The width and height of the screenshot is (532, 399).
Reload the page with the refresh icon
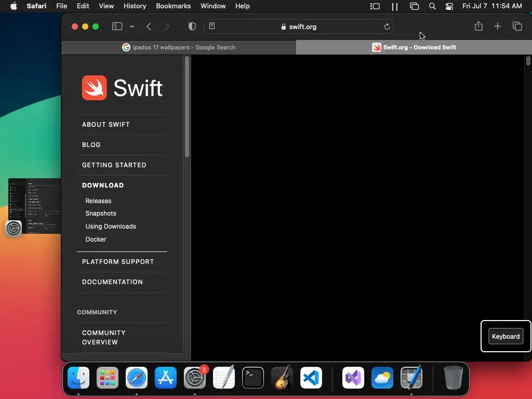click(x=387, y=26)
